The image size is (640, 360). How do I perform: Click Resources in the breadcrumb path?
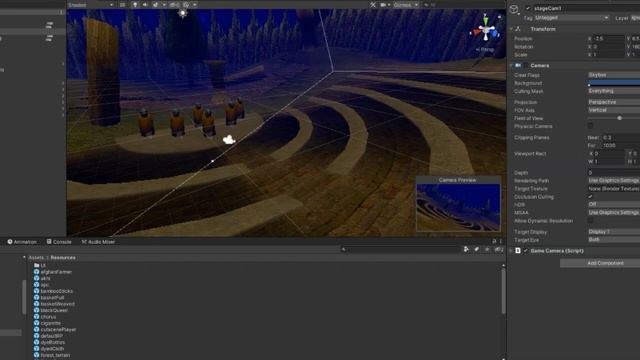pos(63,258)
